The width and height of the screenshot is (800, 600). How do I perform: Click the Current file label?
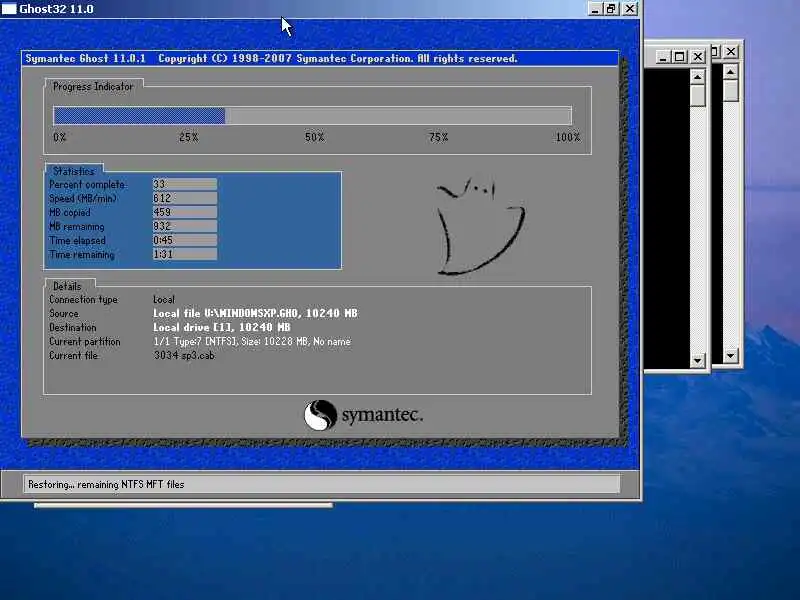tap(73, 356)
